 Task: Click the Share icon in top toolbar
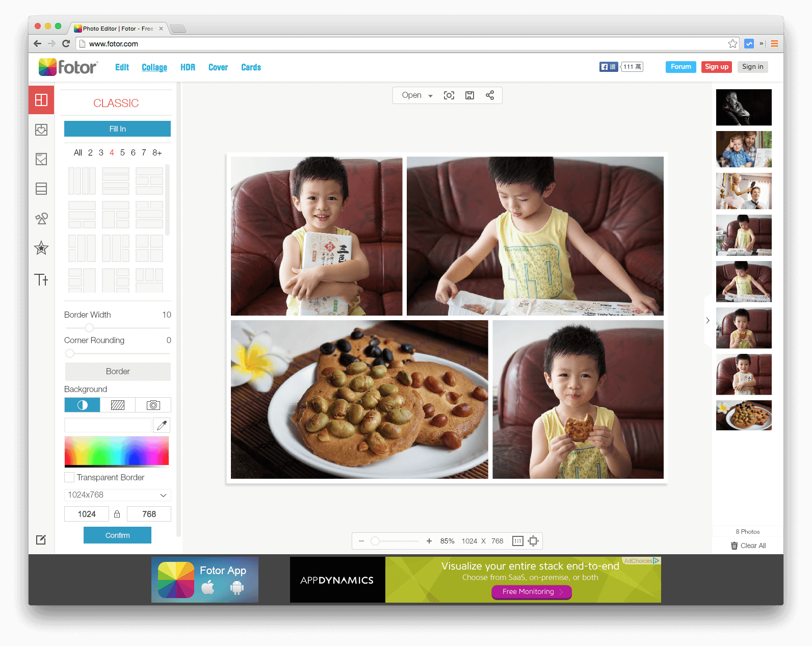tap(490, 95)
